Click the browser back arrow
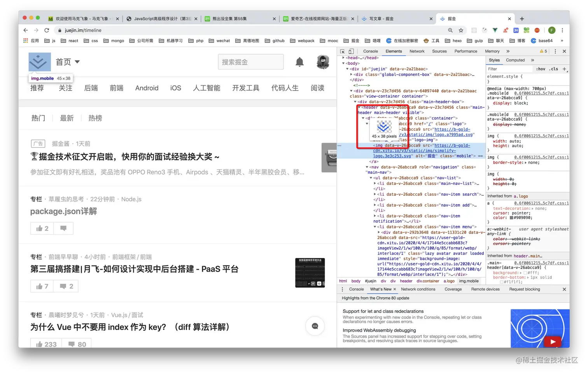 pyautogui.click(x=26, y=30)
